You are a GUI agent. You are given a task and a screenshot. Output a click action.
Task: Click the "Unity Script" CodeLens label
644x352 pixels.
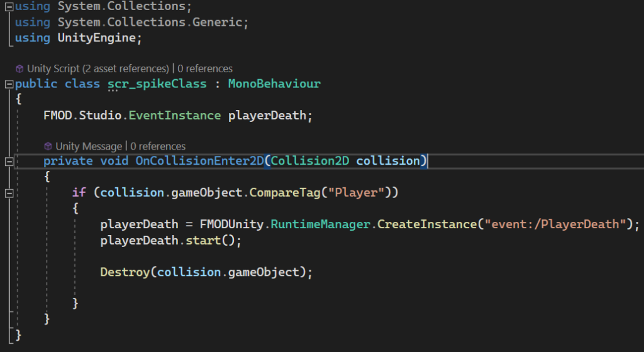click(x=53, y=69)
